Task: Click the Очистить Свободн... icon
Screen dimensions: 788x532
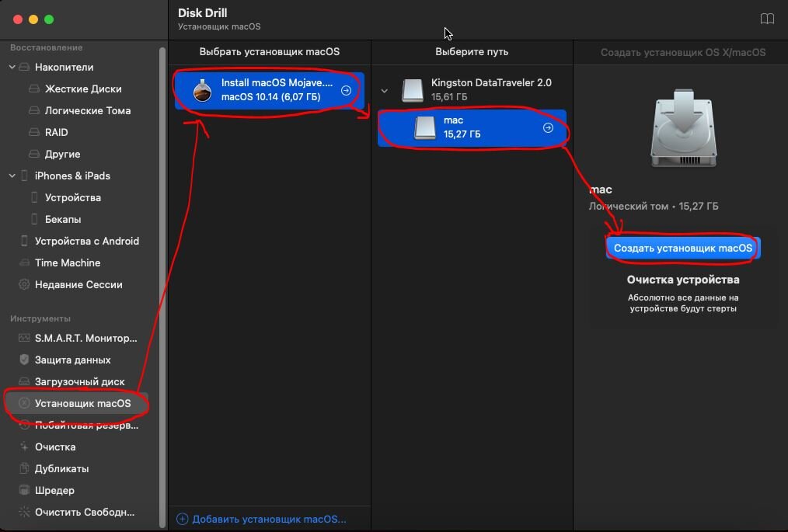Action: [24, 512]
